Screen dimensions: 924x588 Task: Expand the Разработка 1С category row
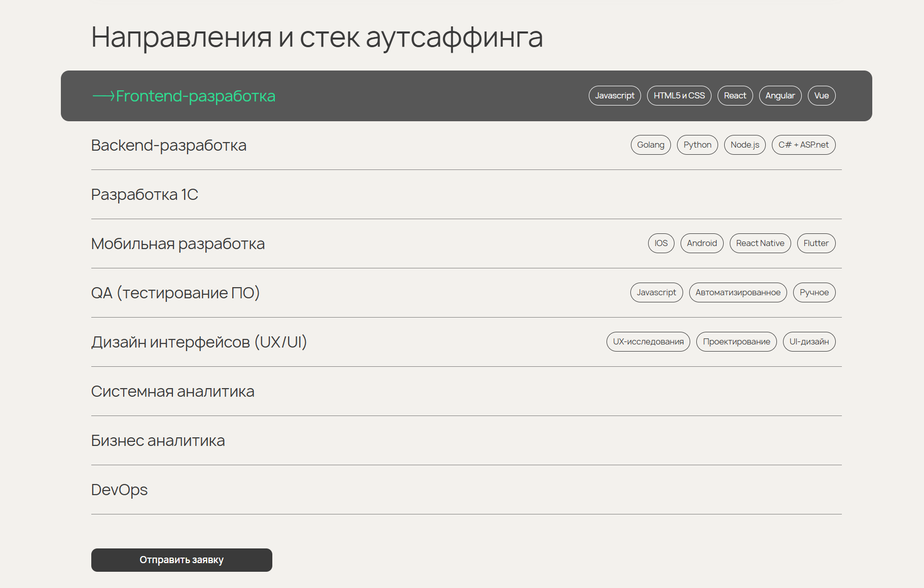tap(145, 194)
